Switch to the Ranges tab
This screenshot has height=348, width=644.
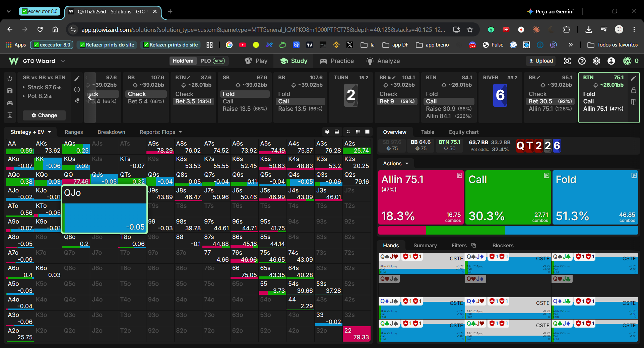[x=74, y=132]
